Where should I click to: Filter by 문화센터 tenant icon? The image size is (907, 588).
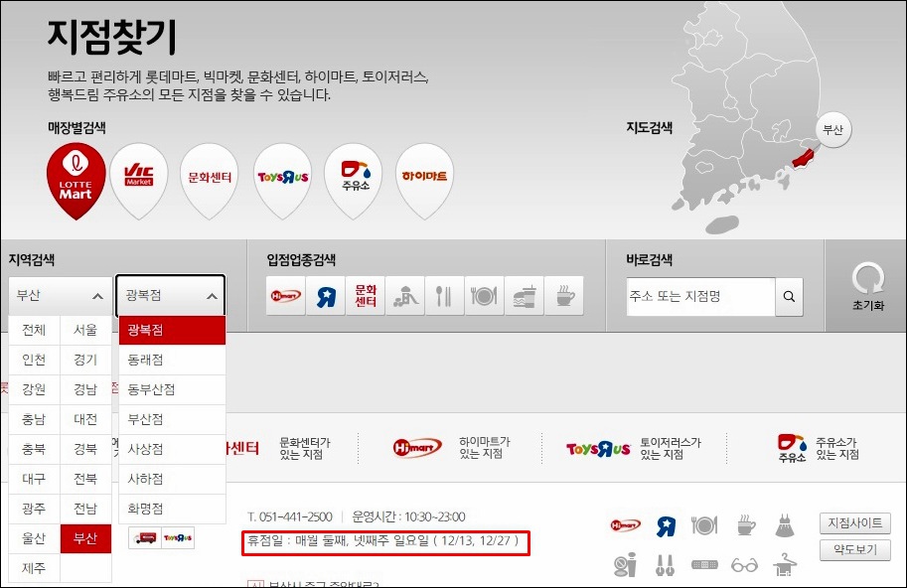(366, 296)
